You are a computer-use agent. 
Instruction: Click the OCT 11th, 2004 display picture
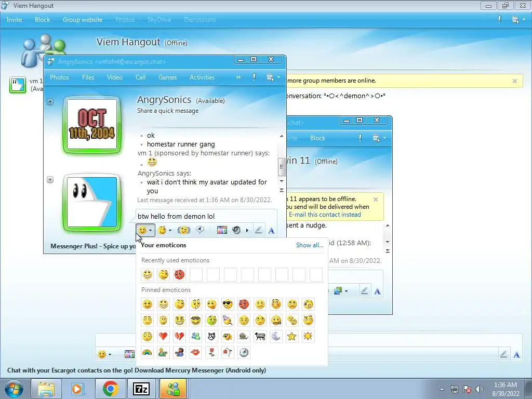click(92, 124)
